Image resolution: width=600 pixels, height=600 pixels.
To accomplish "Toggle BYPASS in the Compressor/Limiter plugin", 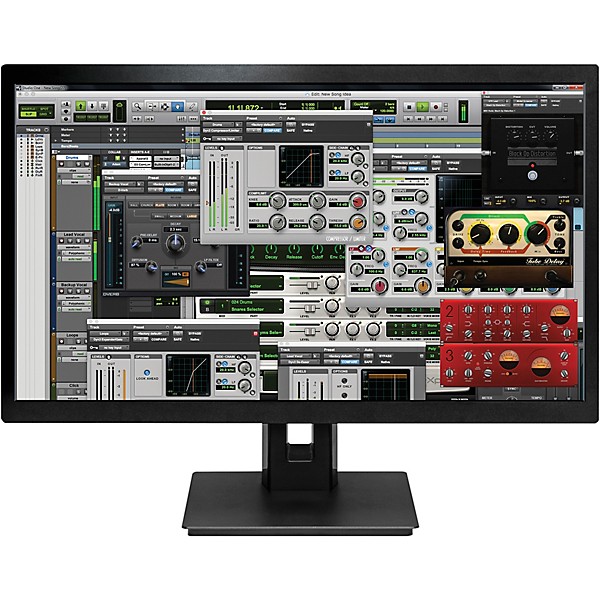I will click(x=308, y=124).
